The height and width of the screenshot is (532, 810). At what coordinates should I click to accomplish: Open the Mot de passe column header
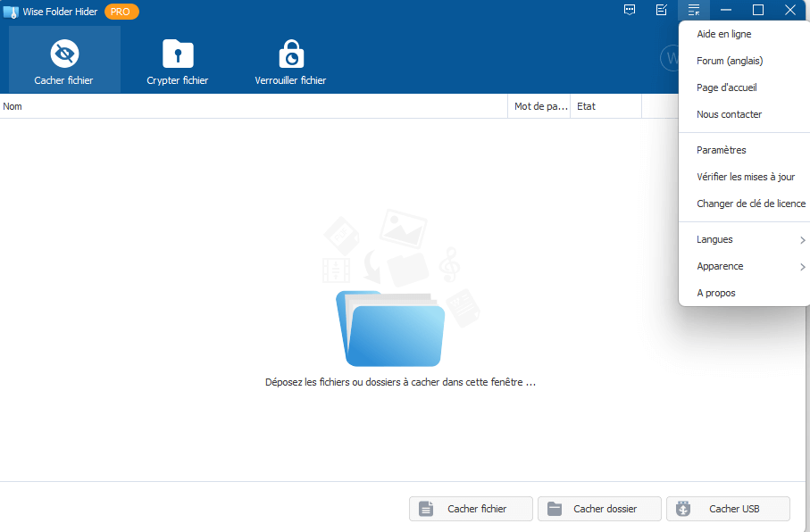point(539,105)
